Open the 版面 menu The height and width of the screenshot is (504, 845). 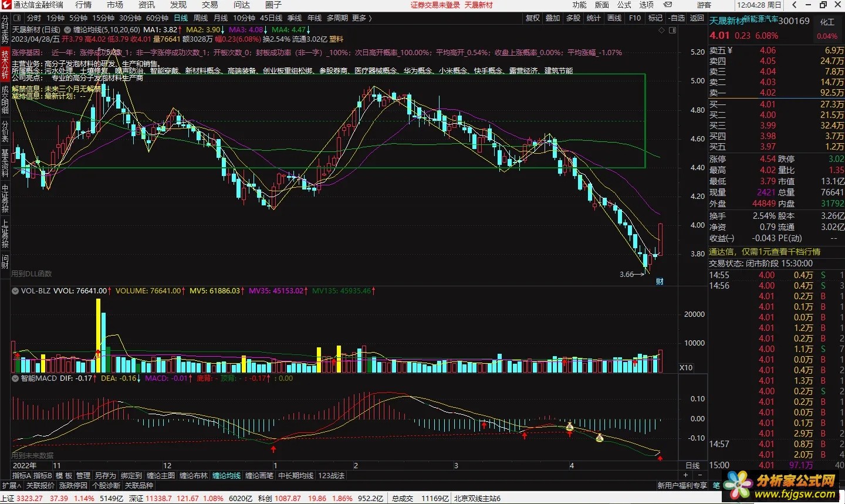tap(602, 5)
